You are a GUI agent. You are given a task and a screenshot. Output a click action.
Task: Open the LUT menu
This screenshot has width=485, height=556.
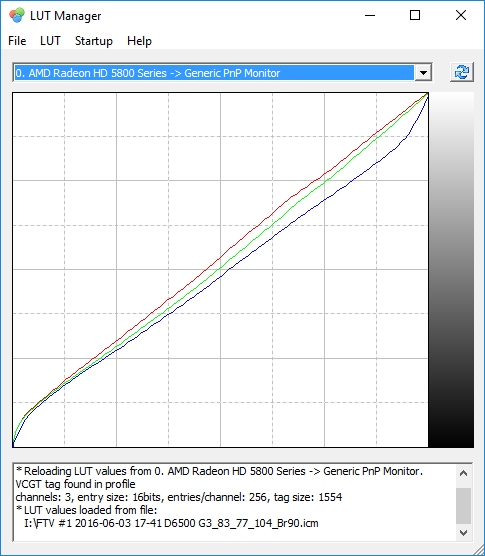click(50, 41)
